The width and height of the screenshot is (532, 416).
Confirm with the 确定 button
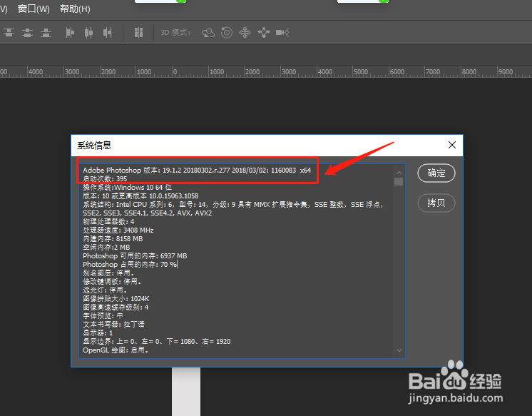coord(436,173)
